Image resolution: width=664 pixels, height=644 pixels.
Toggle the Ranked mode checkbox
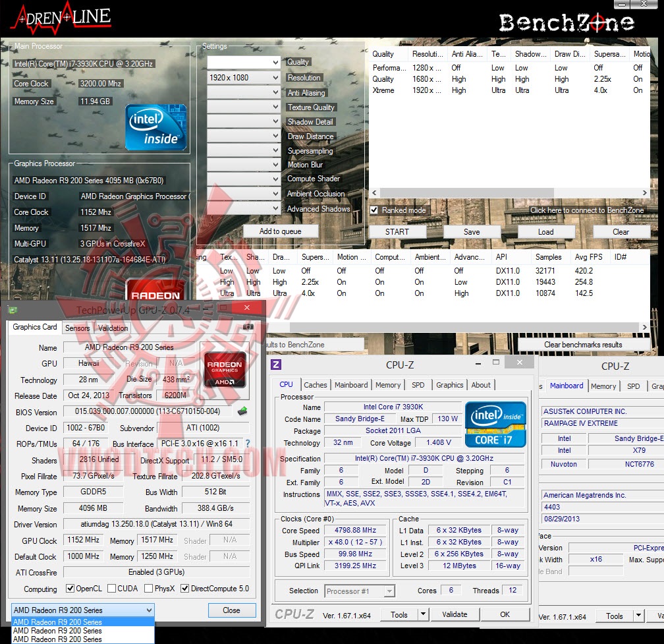(x=374, y=210)
